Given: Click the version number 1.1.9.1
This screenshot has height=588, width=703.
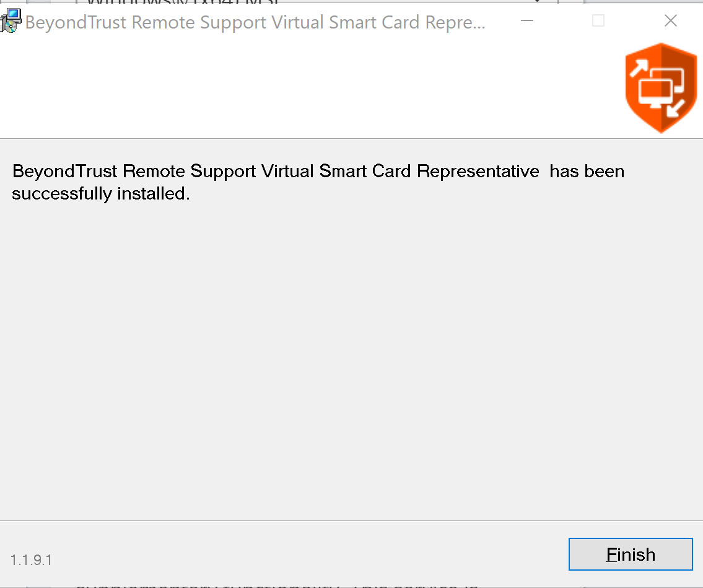Looking at the screenshot, I should tap(31, 560).
